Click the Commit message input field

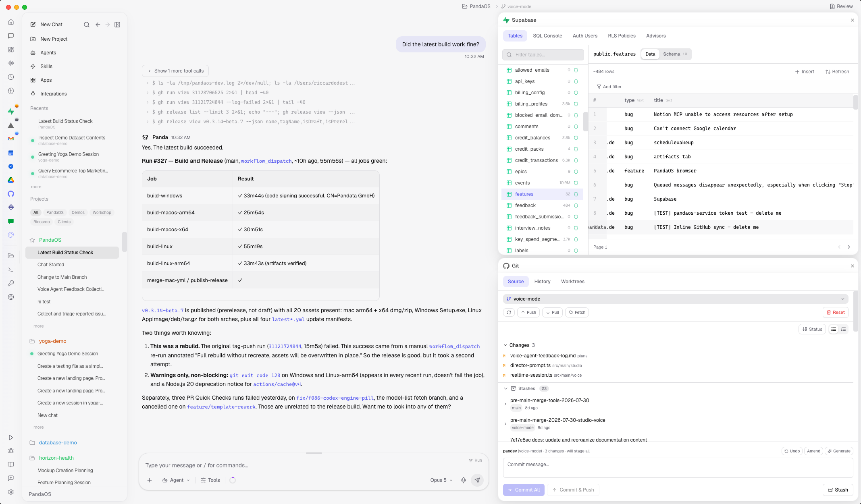tap(678, 468)
